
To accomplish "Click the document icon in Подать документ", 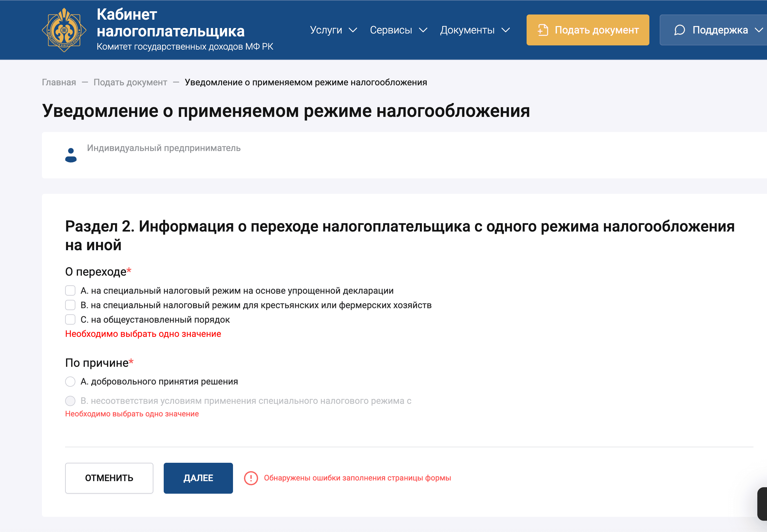I will [543, 30].
